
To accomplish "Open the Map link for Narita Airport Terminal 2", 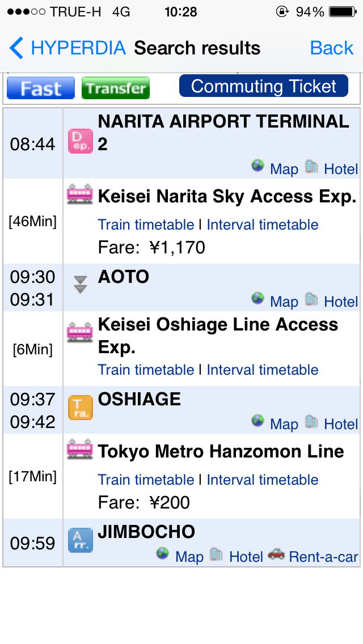I will [x=284, y=169].
